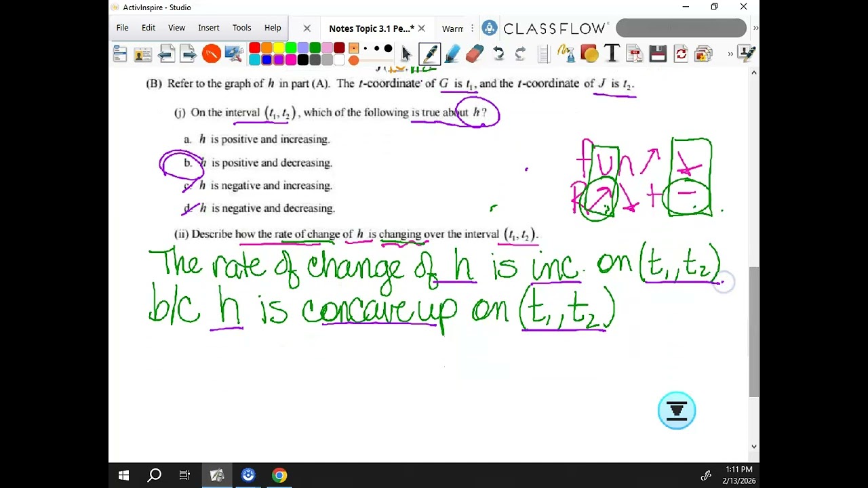Open the desktop tools wrench icon
The height and width of the screenshot is (488, 868).
click(x=234, y=54)
